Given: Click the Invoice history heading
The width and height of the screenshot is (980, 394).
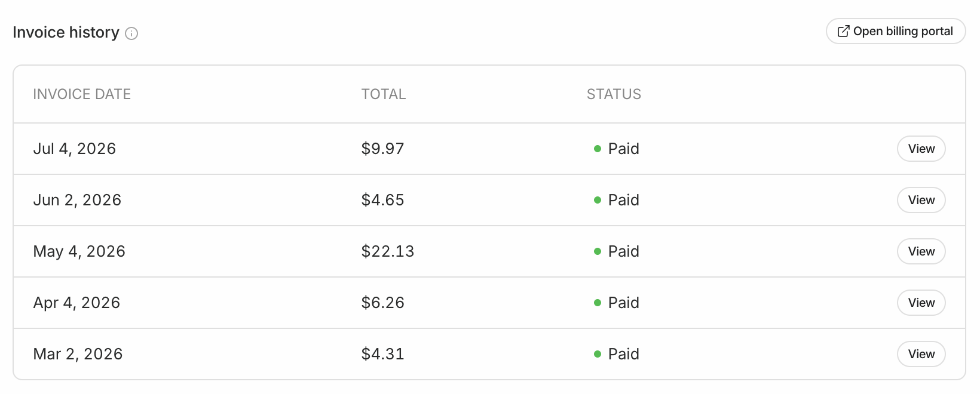Looking at the screenshot, I should click(x=66, y=32).
